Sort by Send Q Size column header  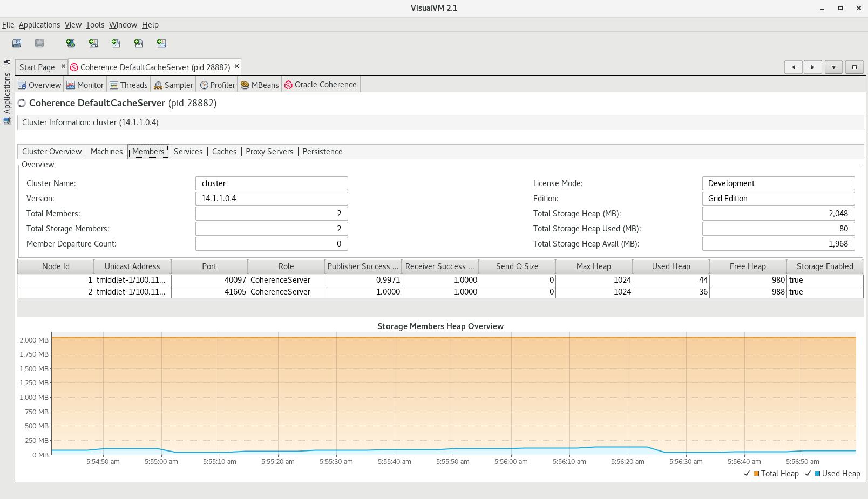tap(517, 266)
